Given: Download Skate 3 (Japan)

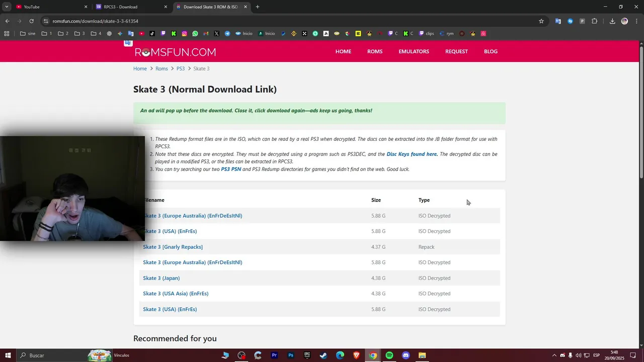Looking at the screenshot, I should tap(161, 278).
